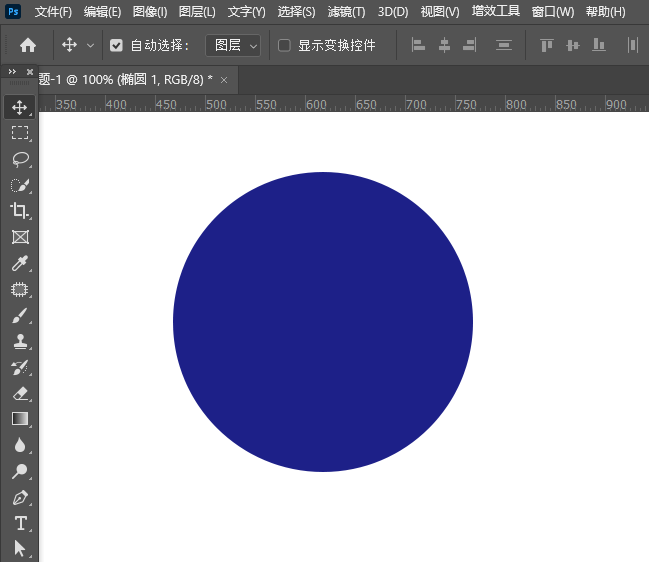Close the document tab
The width and height of the screenshot is (649, 562).
224,80
